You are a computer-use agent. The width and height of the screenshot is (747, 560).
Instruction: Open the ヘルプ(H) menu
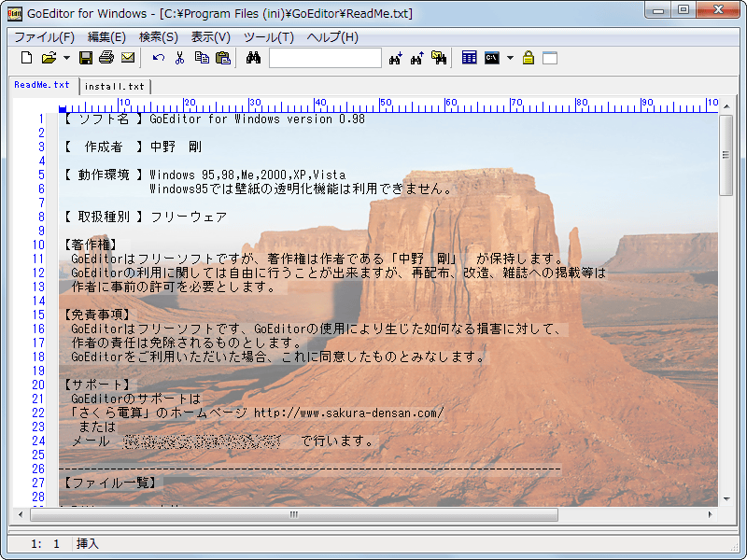coord(332,37)
